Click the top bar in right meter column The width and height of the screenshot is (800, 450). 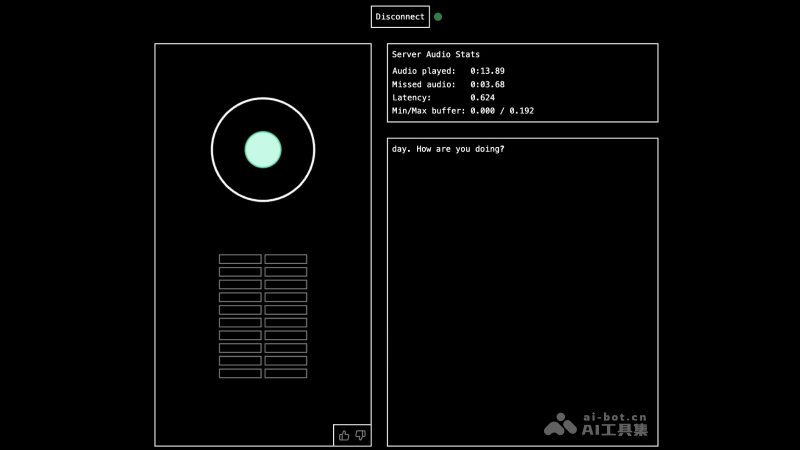[286, 259]
